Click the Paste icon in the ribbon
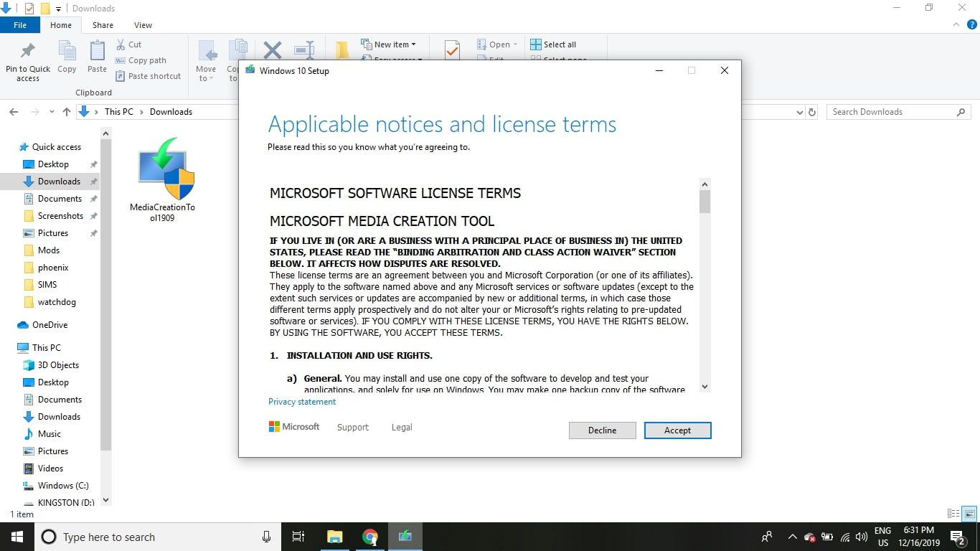This screenshot has width=980, height=551. click(97, 57)
